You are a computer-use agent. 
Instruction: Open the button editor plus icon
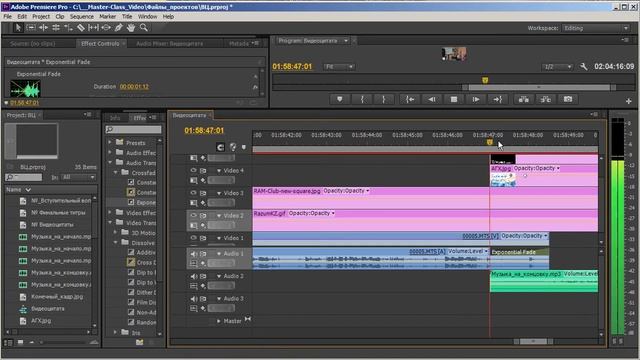pos(629,101)
